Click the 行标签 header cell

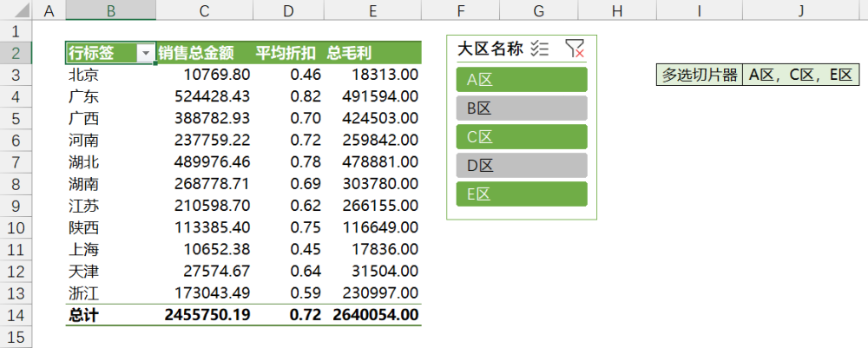click(111, 53)
